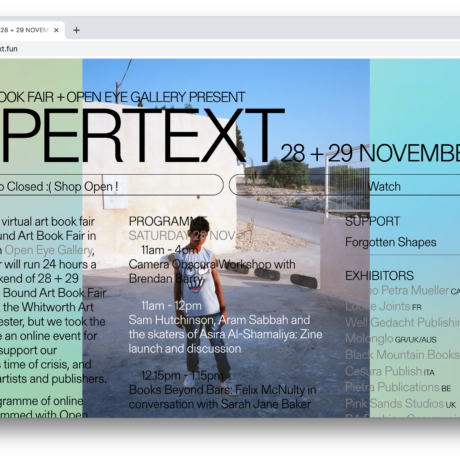
Task: Open Black Mountain Books exhibitor link
Action: 403,355
